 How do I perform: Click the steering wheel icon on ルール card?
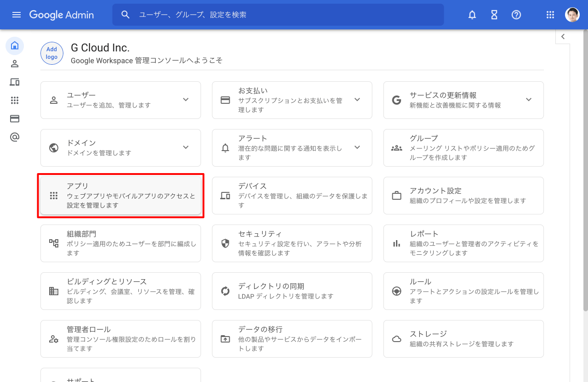(x=396, y=291)
